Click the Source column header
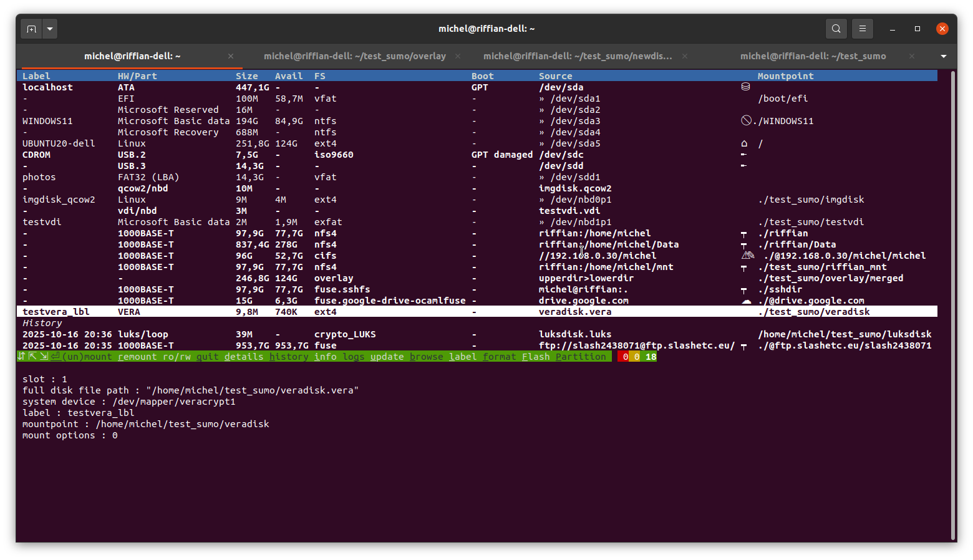The width and height of the screenshot is (973, 560). click(x=555, y=76)
